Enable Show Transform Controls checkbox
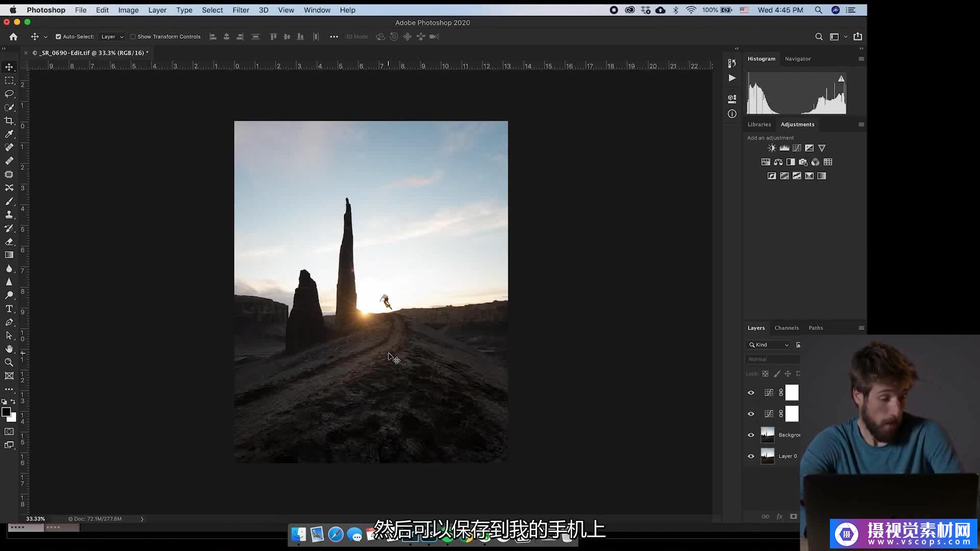This screenshot has width=980, height=551. coord(133,37)
